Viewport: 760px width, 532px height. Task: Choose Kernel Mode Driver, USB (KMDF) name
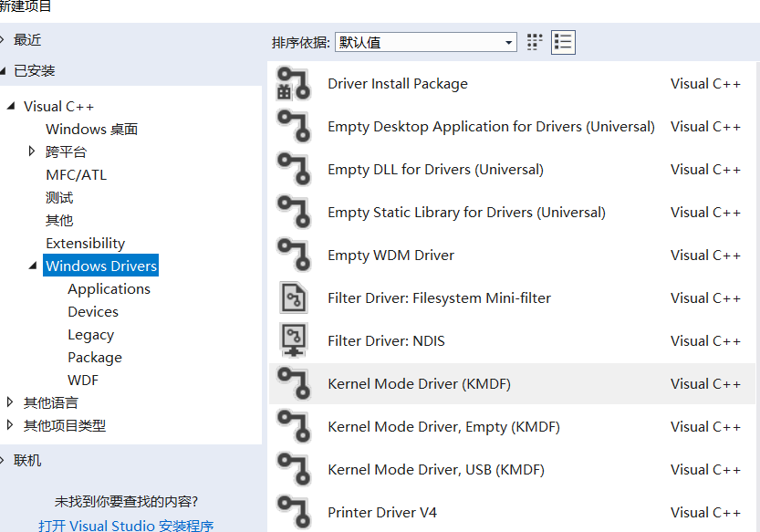pyautogui.click(x=436, y=469)
